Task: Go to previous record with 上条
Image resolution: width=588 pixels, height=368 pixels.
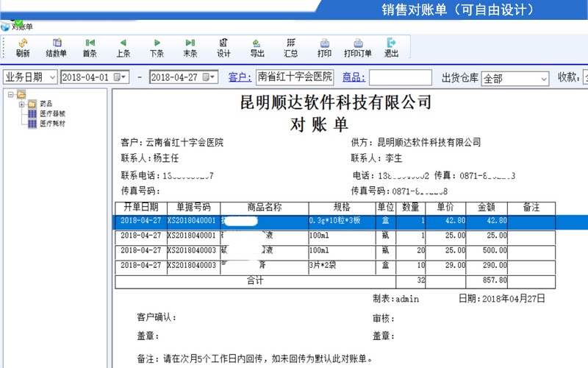Action: (123, 48)
